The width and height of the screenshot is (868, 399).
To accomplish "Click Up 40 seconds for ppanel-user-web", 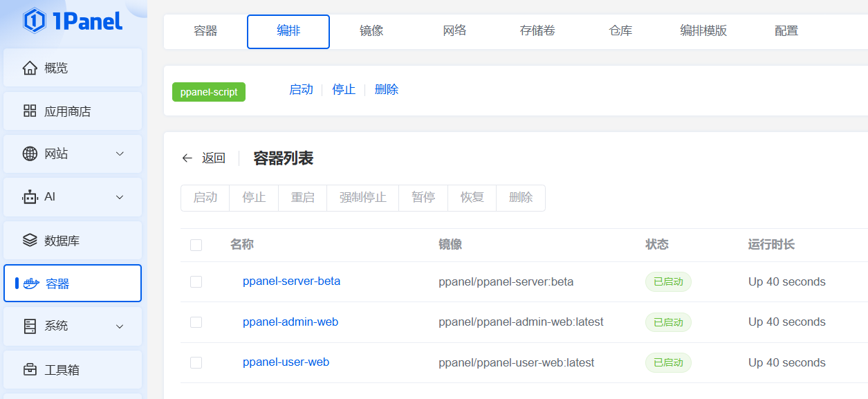I will 787,363.
